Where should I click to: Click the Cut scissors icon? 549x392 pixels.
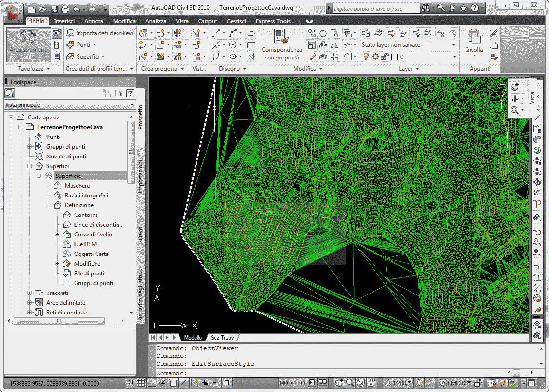pyautogui.click(x=494, y=33)
